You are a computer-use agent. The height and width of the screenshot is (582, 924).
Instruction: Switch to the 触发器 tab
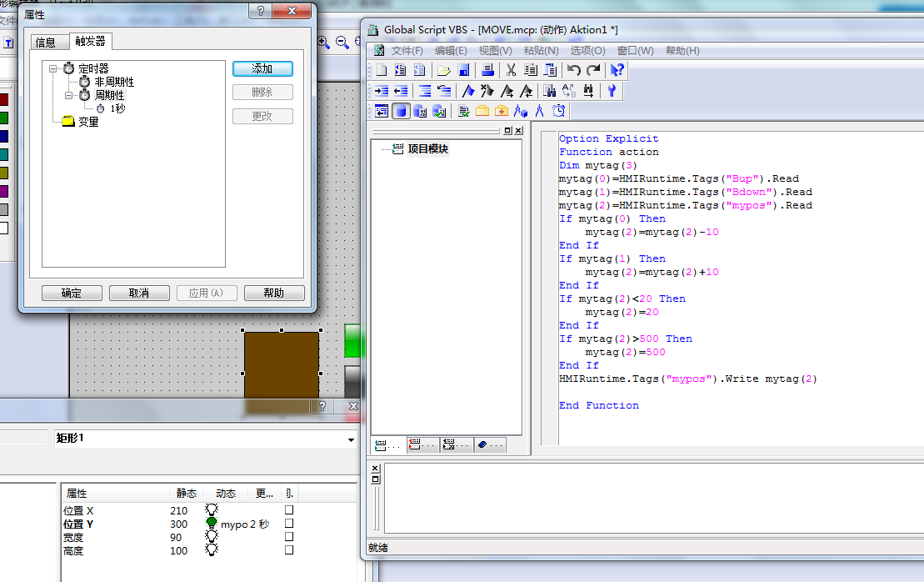(x=90, y=41)
